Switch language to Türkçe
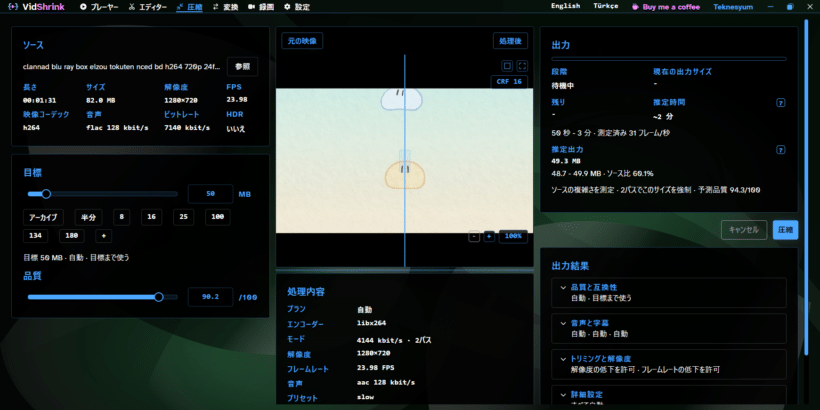Screen dimensions: 820x410 606,6
